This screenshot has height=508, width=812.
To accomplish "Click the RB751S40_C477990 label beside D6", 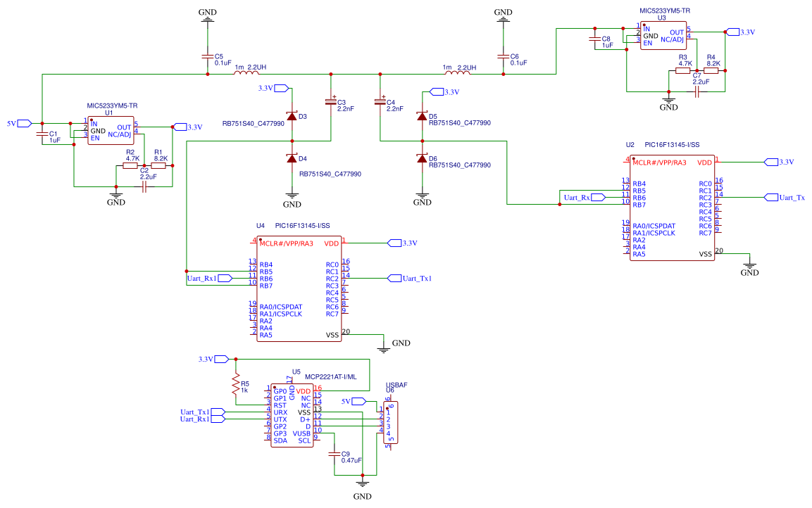I will coord(460,165).
